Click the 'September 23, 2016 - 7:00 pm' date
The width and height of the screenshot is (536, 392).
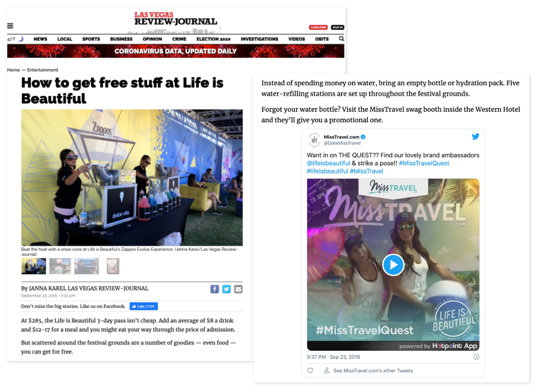48,296
